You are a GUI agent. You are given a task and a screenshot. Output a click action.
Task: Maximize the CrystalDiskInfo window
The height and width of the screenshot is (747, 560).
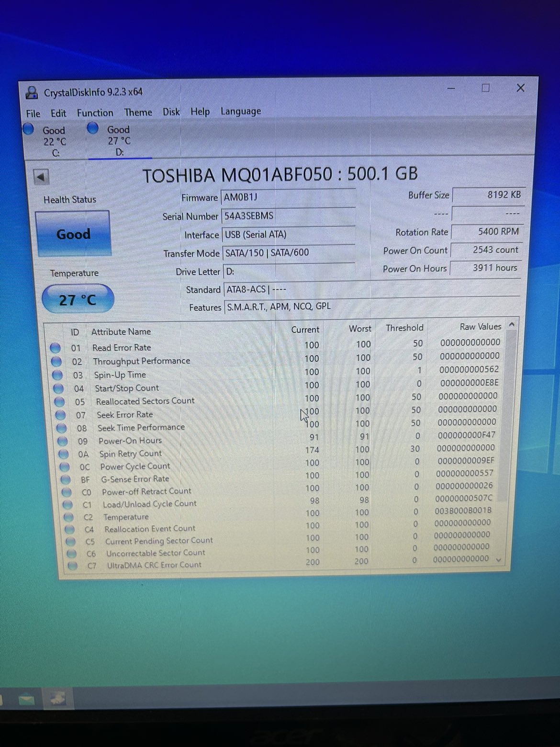click(x=485, y=88)
